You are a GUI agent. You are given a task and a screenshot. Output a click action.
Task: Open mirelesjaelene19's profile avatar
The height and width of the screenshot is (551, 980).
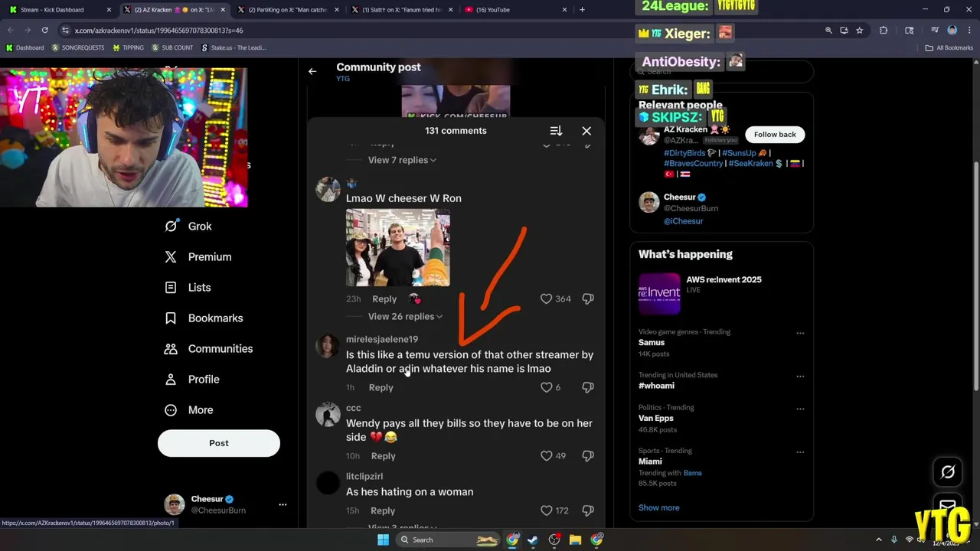click(x=328, y=345)
